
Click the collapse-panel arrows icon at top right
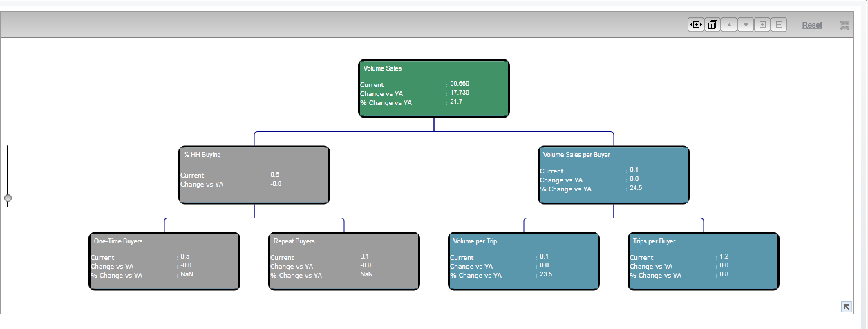845,26
